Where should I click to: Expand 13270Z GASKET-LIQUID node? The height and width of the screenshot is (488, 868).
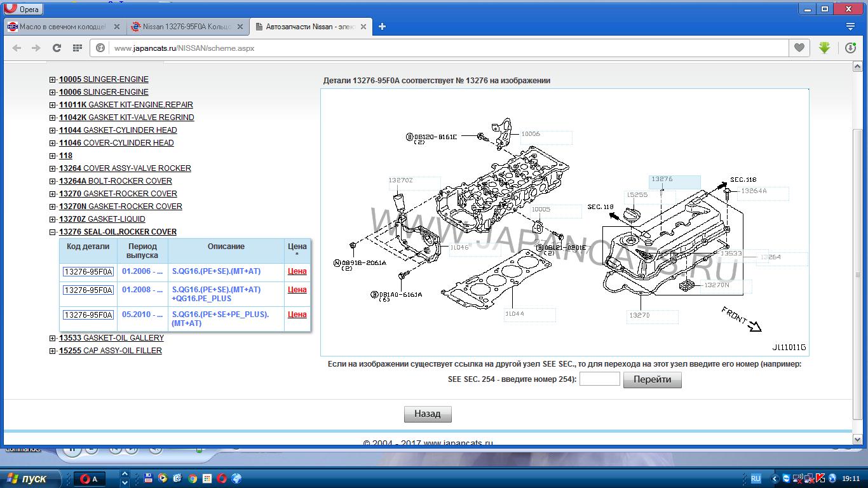[53, 219]
